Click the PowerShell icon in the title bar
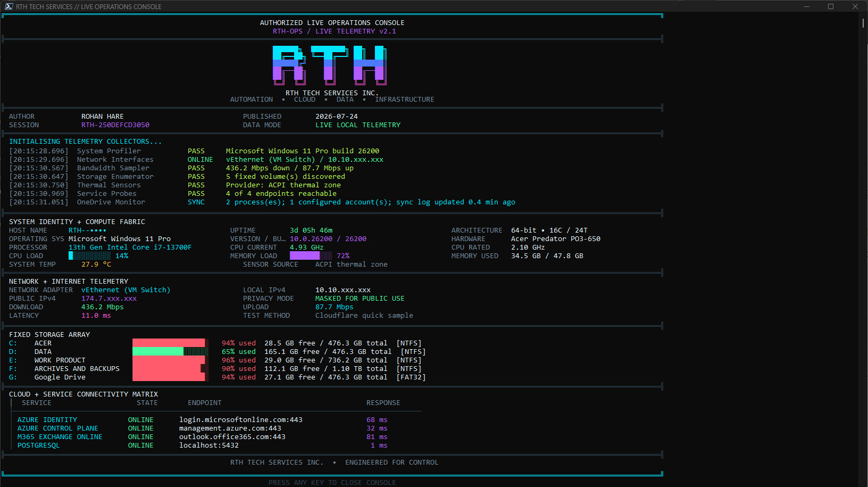This screenshot has width=868, height=487. click(x=9, y=6)
